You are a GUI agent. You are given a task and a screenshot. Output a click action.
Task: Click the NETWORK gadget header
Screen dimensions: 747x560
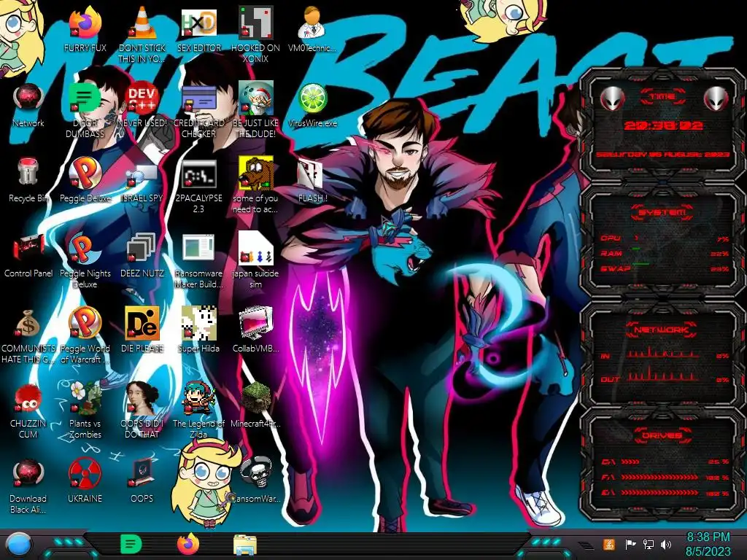[x=662, y=330]
